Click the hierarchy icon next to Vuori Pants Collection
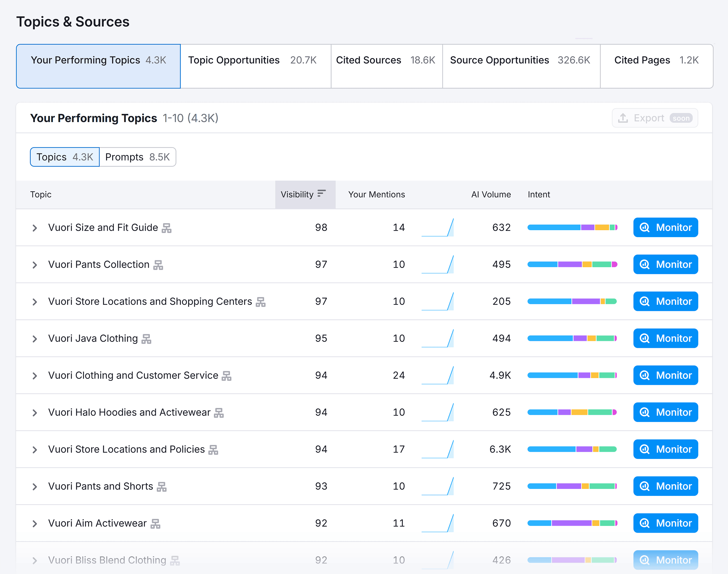 coord(159,265)
